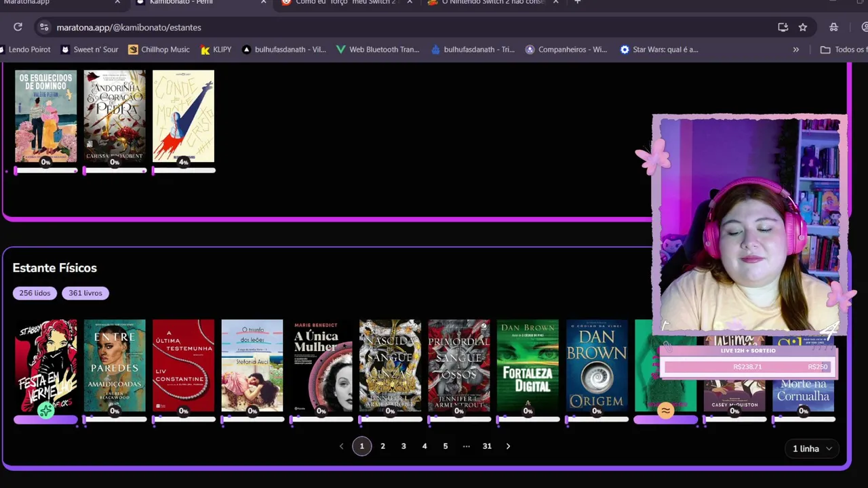The image size is (868, 488).
Task: Go to page 2 of the shelf
Action: [x=382, y=446]
